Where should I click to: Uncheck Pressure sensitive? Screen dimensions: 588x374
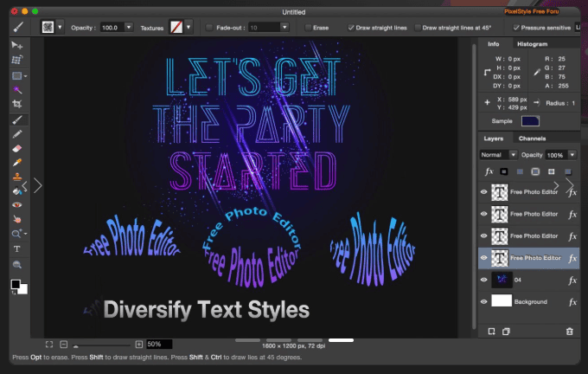point(516,28)
